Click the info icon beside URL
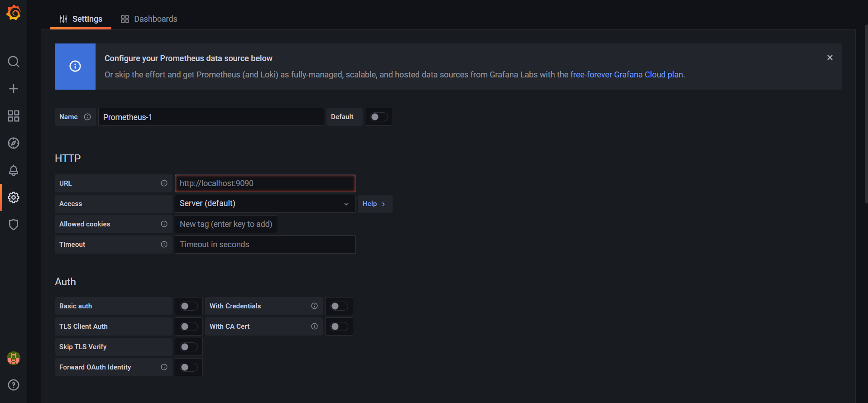868x403 pixels. click(164, 183)
